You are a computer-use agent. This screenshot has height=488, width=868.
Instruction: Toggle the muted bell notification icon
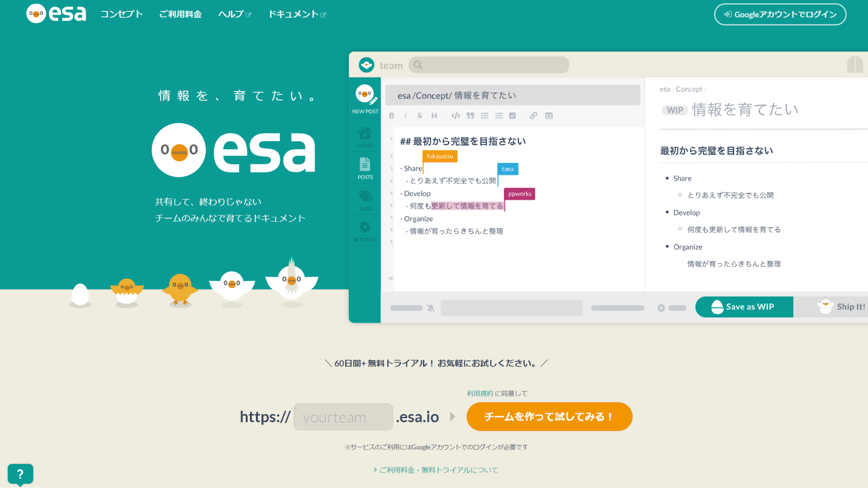click(x=431, y=308)
